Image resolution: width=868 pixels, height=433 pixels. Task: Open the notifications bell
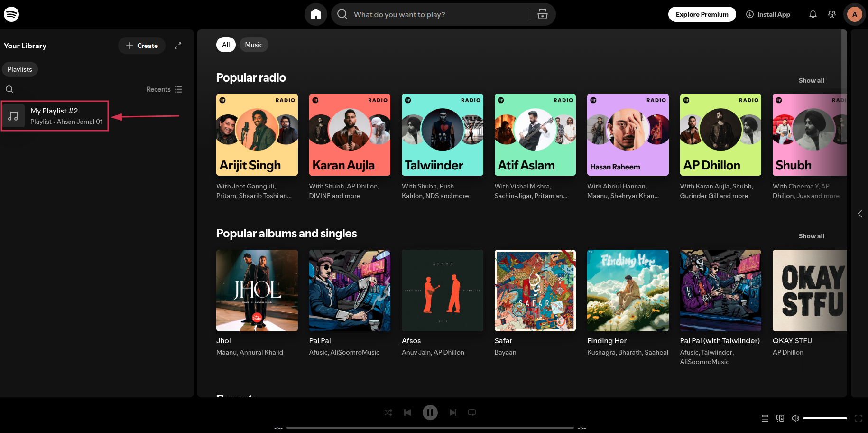coord(813,14)
